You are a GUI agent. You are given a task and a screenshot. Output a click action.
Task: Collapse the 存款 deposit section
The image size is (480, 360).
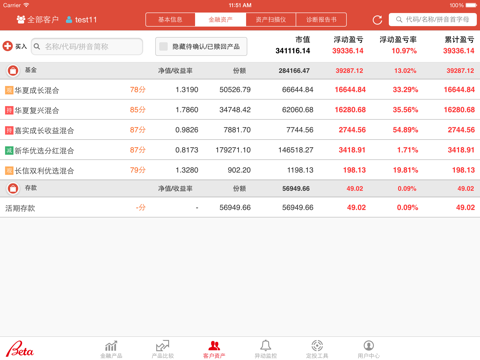coord(13,188)
